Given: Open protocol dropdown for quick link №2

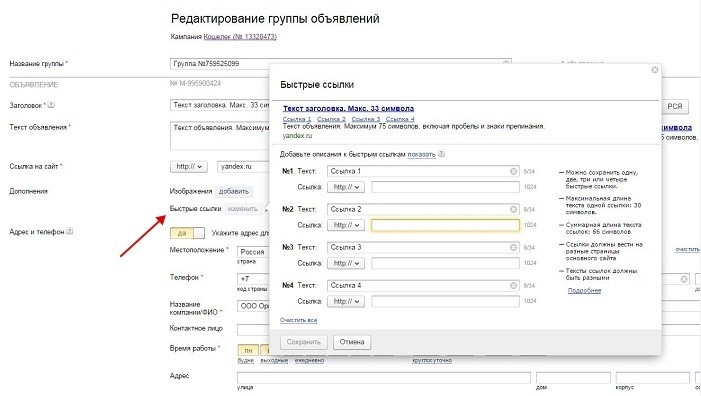Looking at the screenshot, I should (x=346, y=225).
